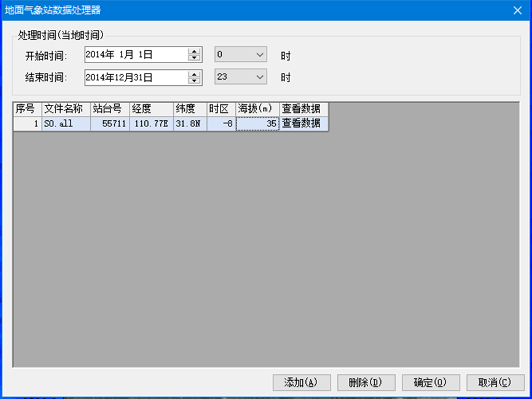
Task: Click the down arrow on start date spinner
Action: [x=195, y=58]
